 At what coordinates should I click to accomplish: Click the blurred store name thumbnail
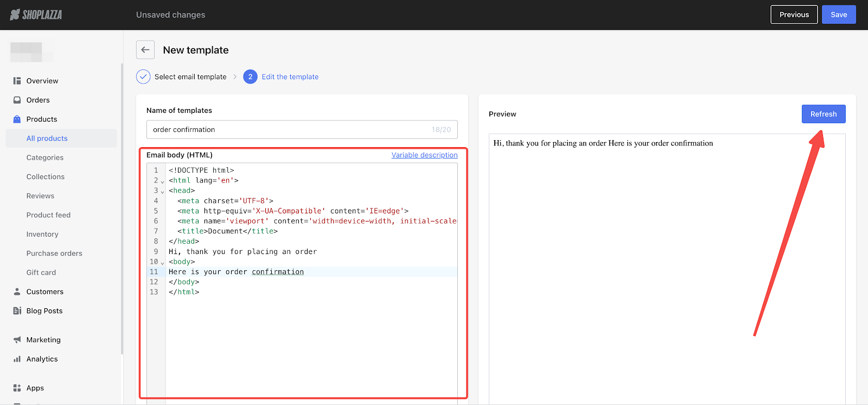click(32, 52)
